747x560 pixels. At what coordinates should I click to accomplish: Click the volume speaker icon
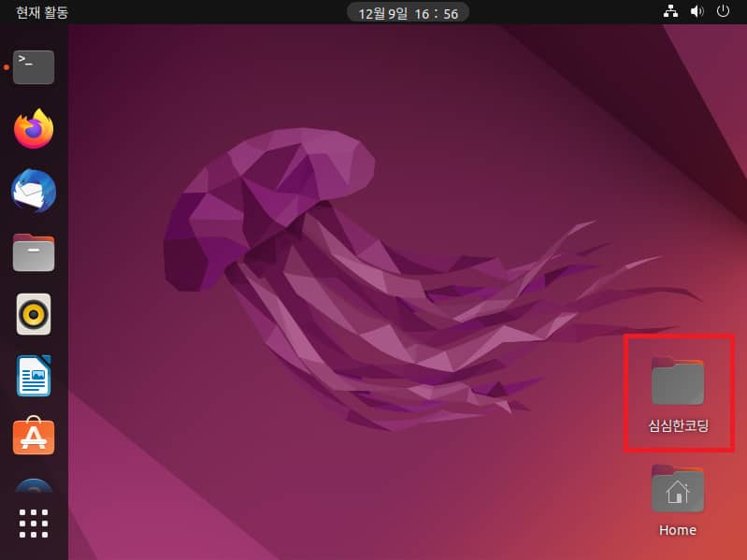[697, 11]
